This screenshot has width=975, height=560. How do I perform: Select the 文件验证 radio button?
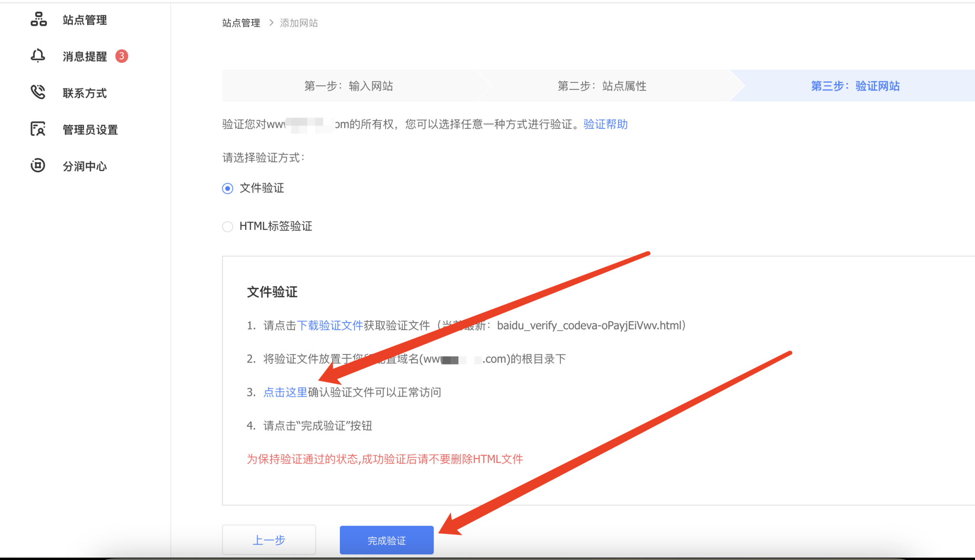point(228,188)
